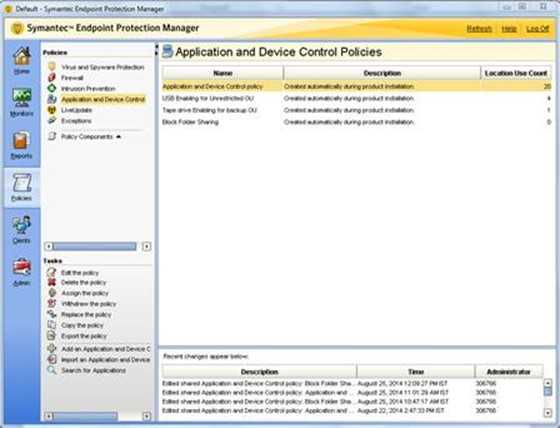Open the Monitors section icon
The height and width of the screenshot is (428, 560).
[22, 98]
